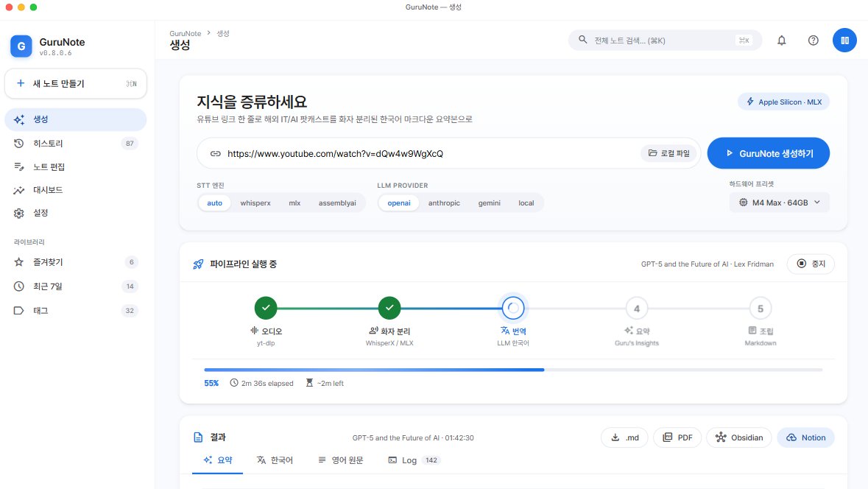Click the pipeline progress bar
This screenshot has width=868, height=489.
tap(513, 370)
